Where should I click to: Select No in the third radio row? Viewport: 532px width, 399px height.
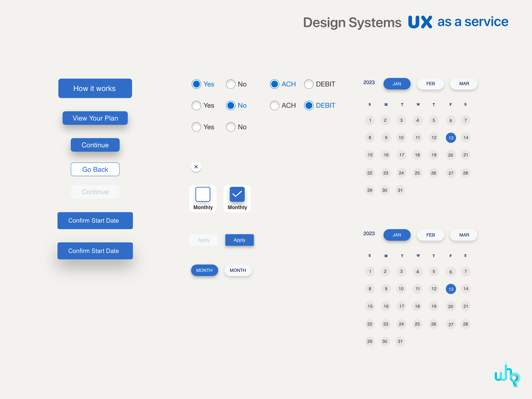pos(231,127)
